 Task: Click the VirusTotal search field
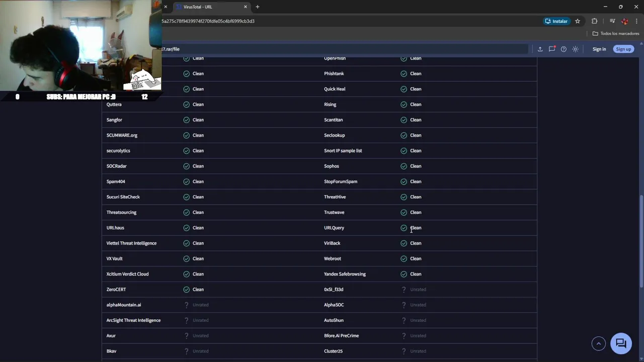click(345, 49)
